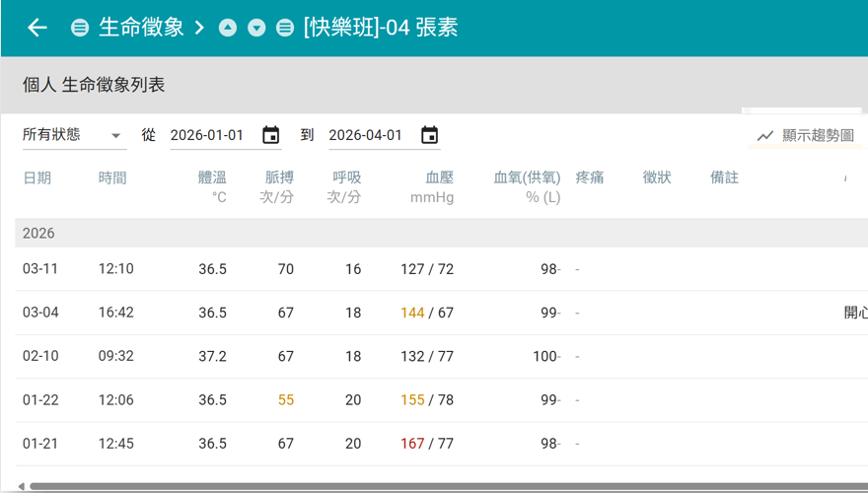Viewport: 868px width, 493px height.
Task: Click blood pressure 132 / 77
Action: pos(427,356)
